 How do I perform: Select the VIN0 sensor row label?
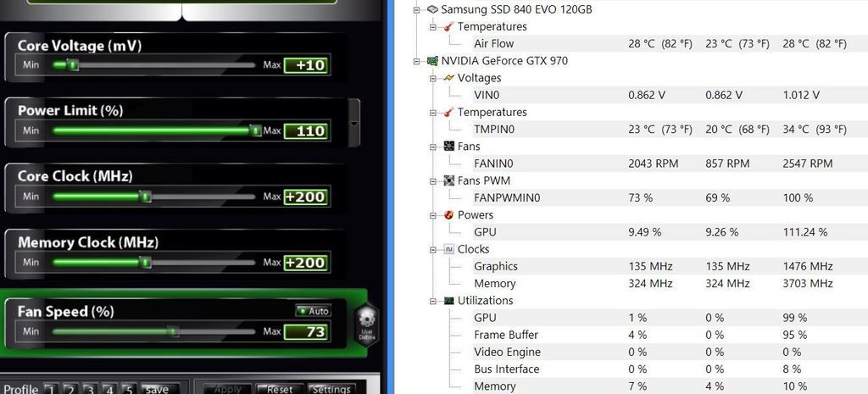point(487,95)
